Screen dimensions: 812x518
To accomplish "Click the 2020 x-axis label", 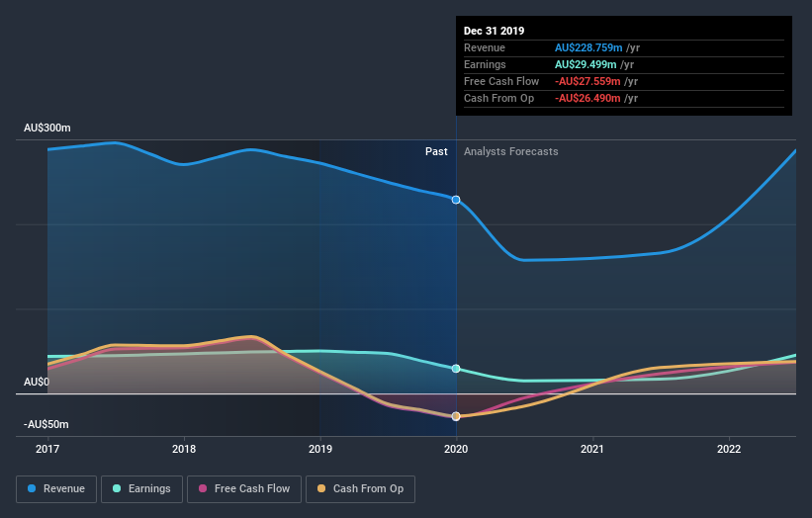I will [456, 449].
